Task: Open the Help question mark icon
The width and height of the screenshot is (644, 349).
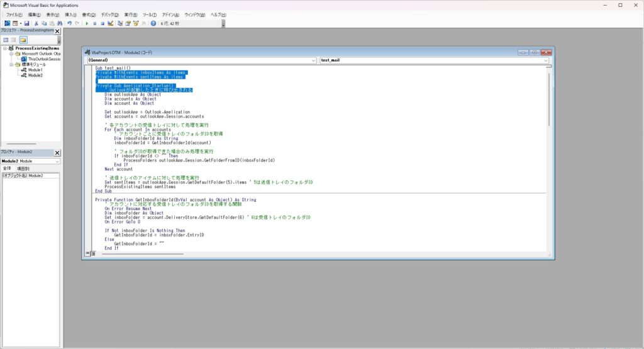Action: [x=153, y=23]
